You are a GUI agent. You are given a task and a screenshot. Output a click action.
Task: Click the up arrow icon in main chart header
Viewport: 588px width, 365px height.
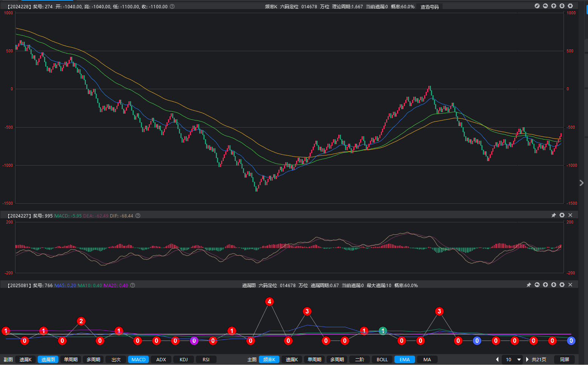tap(554, 6)
